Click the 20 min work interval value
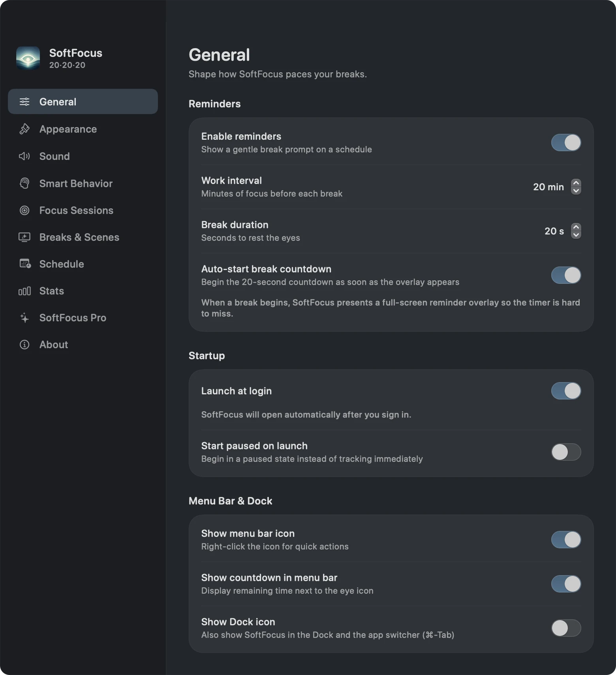 [548, 187]
